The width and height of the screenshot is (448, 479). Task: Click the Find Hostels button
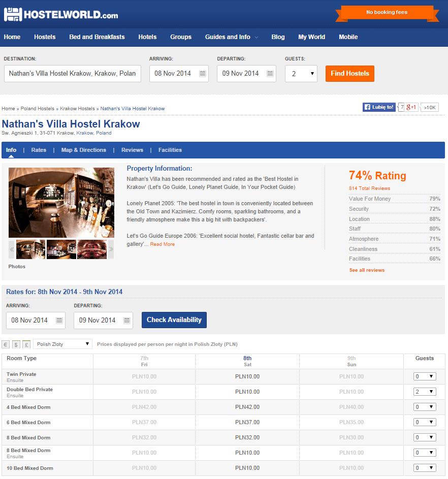(x=349, y=74)
